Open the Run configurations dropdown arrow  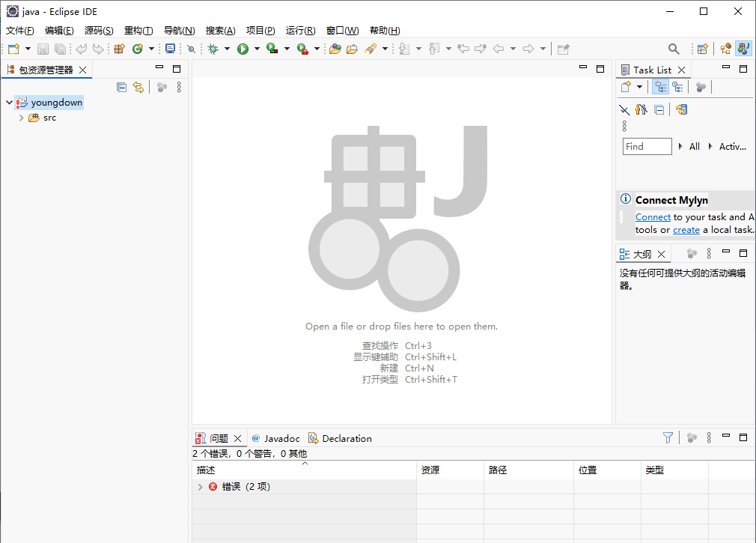point(257,49)
